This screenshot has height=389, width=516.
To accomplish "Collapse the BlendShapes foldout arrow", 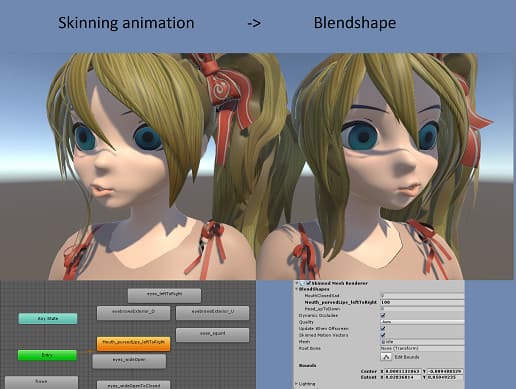I will tap(297, 289).
